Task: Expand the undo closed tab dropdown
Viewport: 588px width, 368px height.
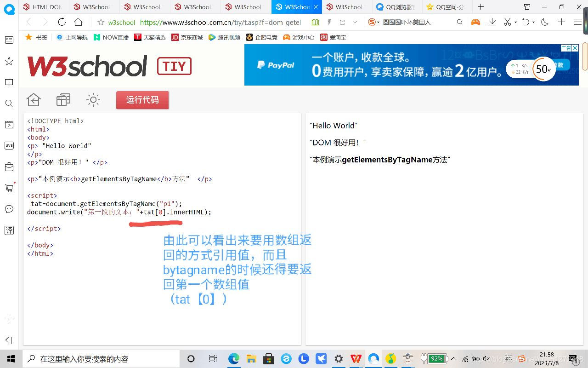Action: [x=533, y=23]
